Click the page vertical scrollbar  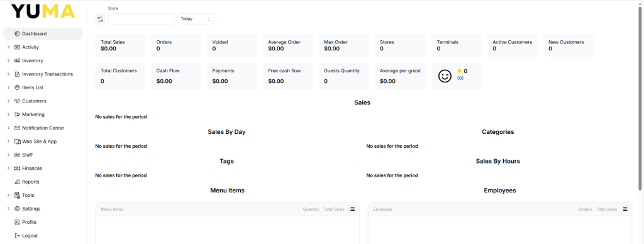640,99
